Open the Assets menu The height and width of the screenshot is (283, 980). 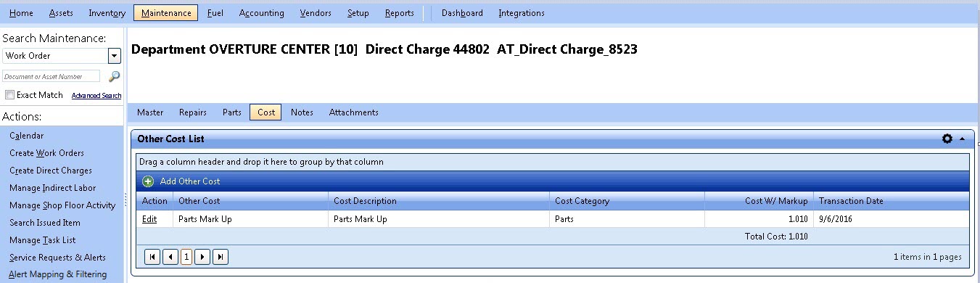tap(61, 13)
